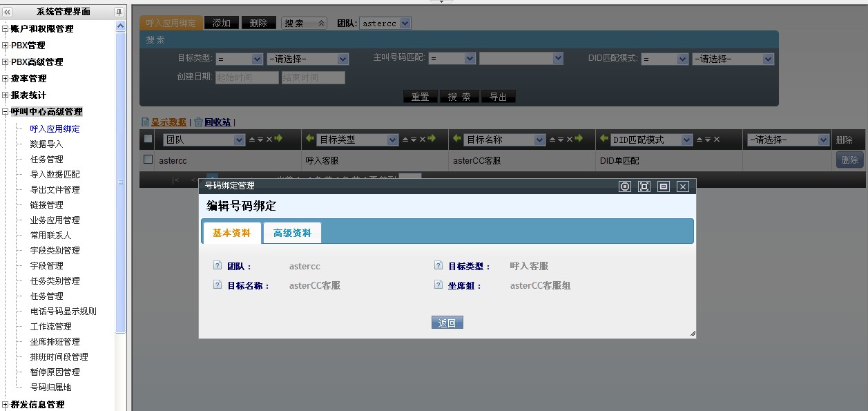
Task: Expand the PBX管理 tree node
Action: (6, 46)
